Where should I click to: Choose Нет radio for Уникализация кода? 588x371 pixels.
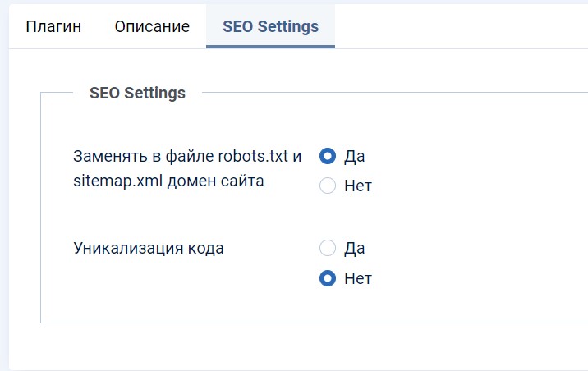[x=328, y=278]
